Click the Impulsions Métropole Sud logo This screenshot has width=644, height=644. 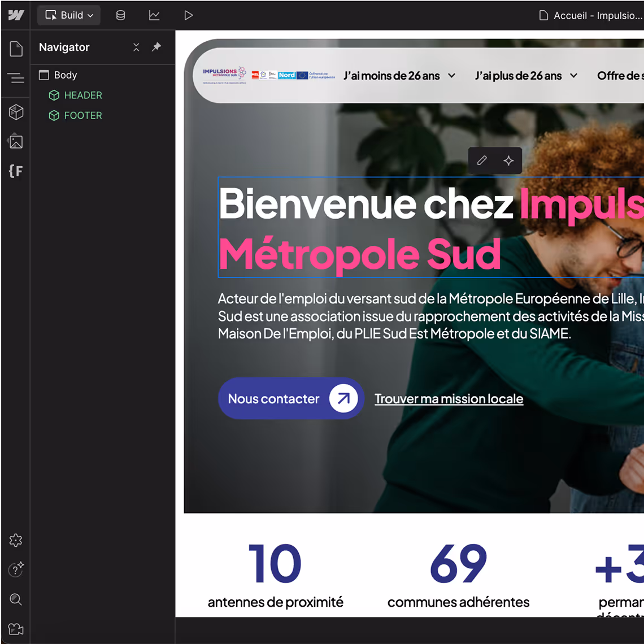tap(224, 75)
